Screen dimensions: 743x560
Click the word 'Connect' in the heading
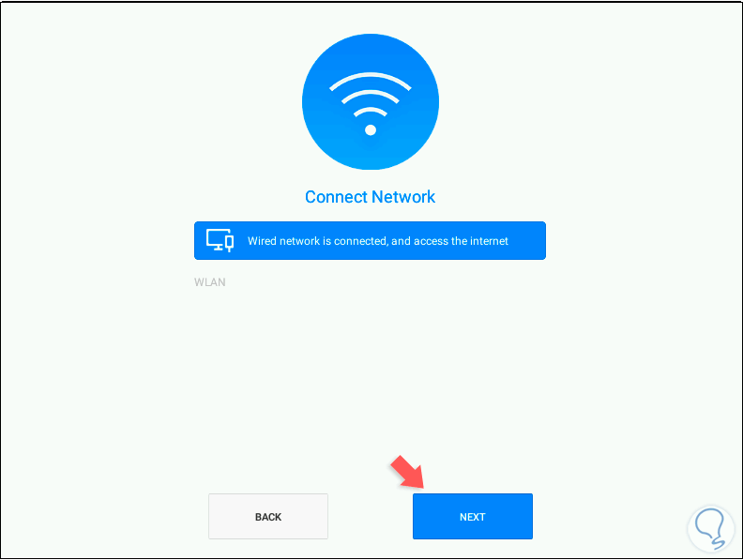click(x=337, y=197)
